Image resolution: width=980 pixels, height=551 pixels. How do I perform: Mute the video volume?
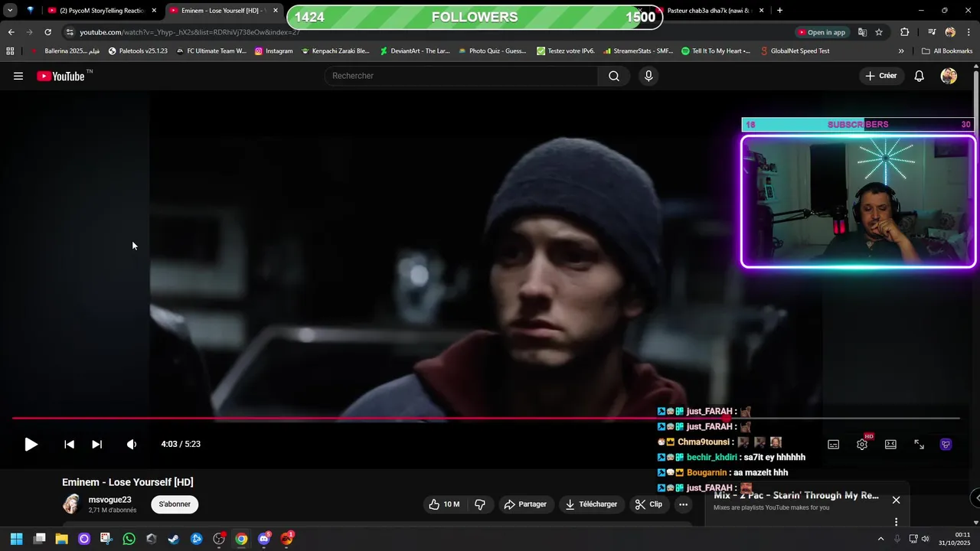[x=132, y=444]
